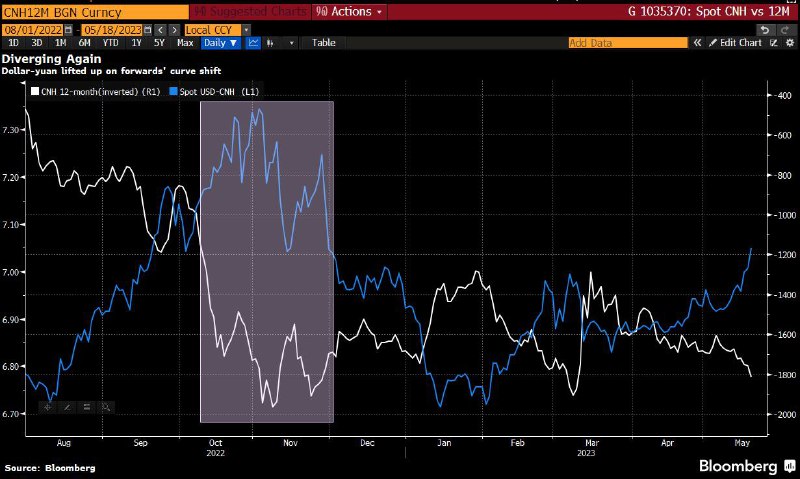Image resolution: width=800 pixels, height=479 pixels.
Task: Click the -2000 right axis label
Action: [785, 414]
